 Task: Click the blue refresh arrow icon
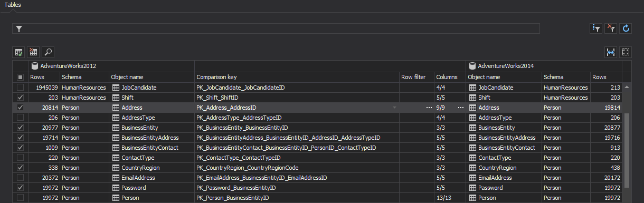[626, 28]
